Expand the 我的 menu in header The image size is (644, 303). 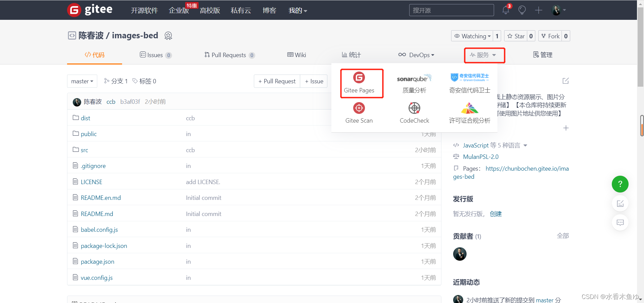(x=298, y=10)
